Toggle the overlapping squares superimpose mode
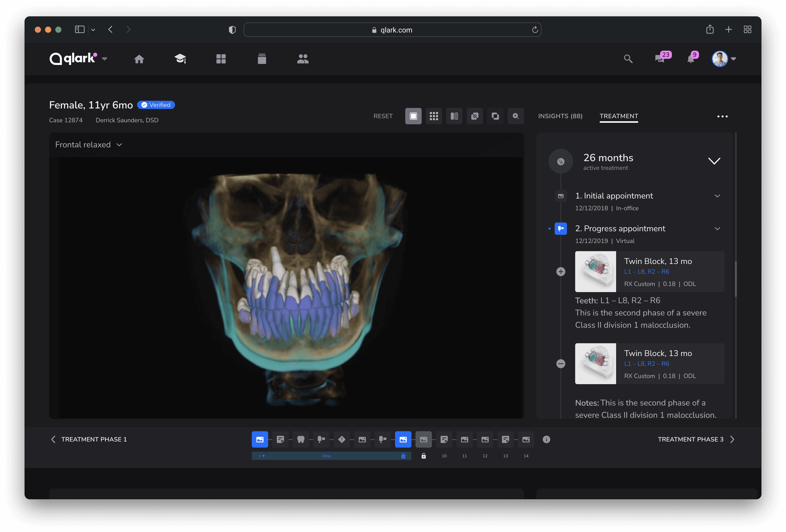786x532 pixels. tap(495, 116)
